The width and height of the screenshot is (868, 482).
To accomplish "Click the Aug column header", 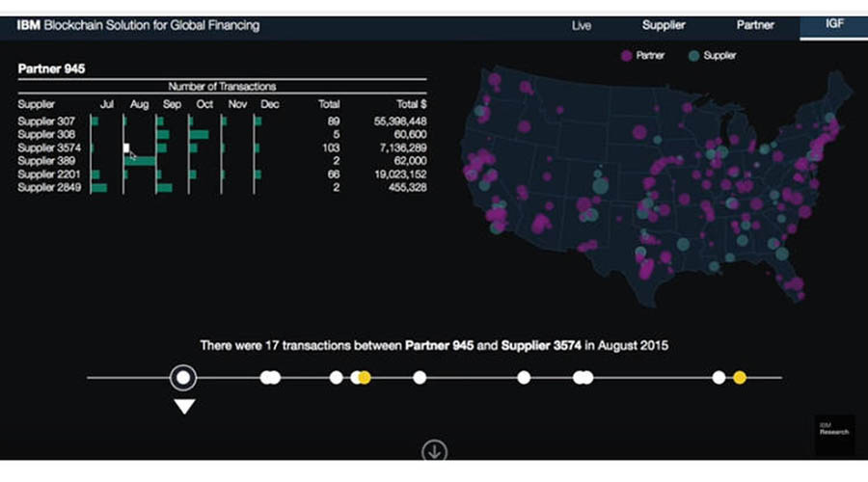I will point(139,104).
